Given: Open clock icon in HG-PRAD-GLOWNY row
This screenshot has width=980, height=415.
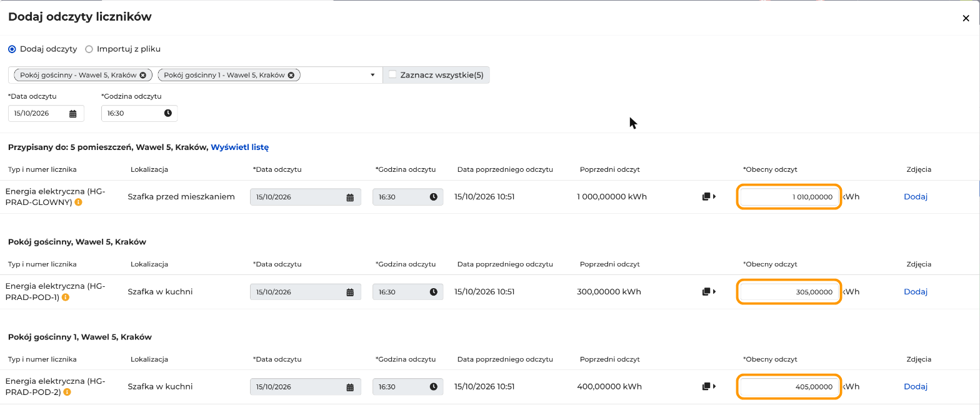Looking at the screenshot, I should (434, 197).
